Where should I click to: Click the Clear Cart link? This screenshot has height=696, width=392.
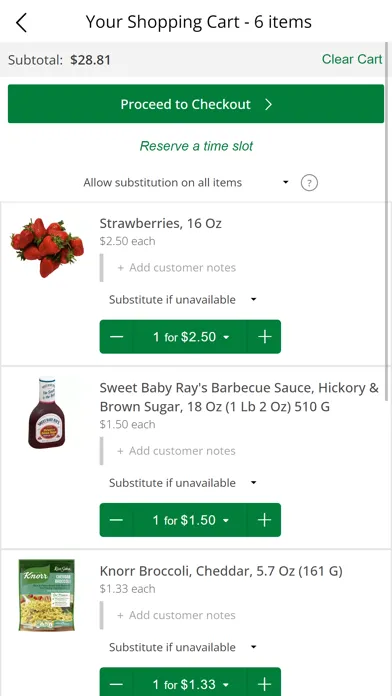point(352,59)
